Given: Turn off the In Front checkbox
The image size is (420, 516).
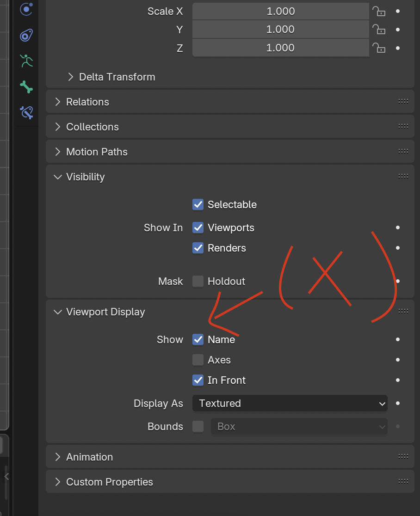Looking at the screenshot, I should [198, 380].
